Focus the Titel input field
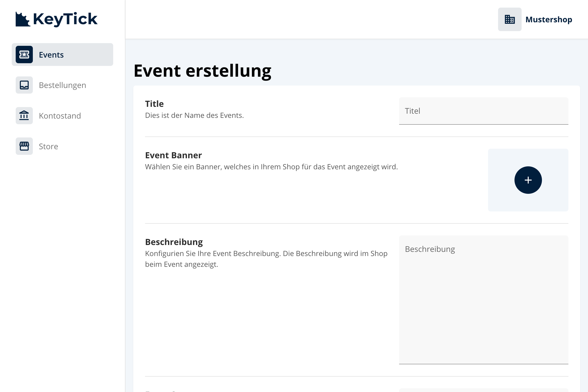This screenshot has width=588, height=392. point(483,111)
